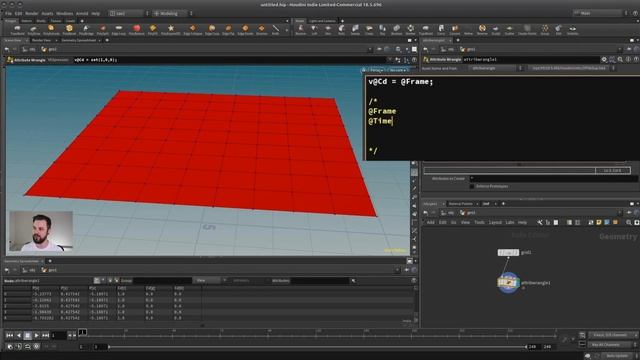Select the Loft shelf tool
The image size is (640, 360).
(314, 29)
